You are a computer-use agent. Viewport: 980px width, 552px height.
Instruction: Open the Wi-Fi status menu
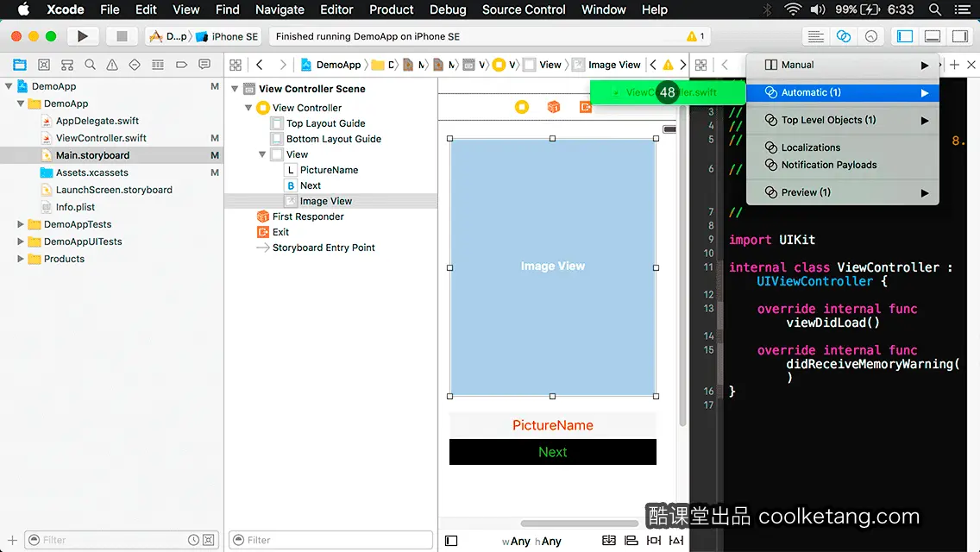pyautogui.click(x=793, y=9)
